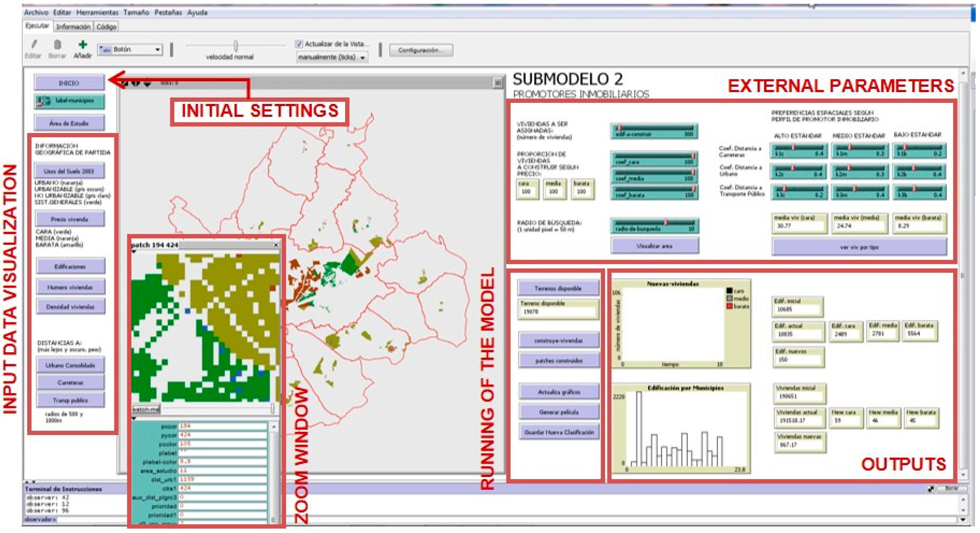Click the Densidad viviendas button
The height and width of the screenshot is (533, 980).
click(x=70, y=307)
